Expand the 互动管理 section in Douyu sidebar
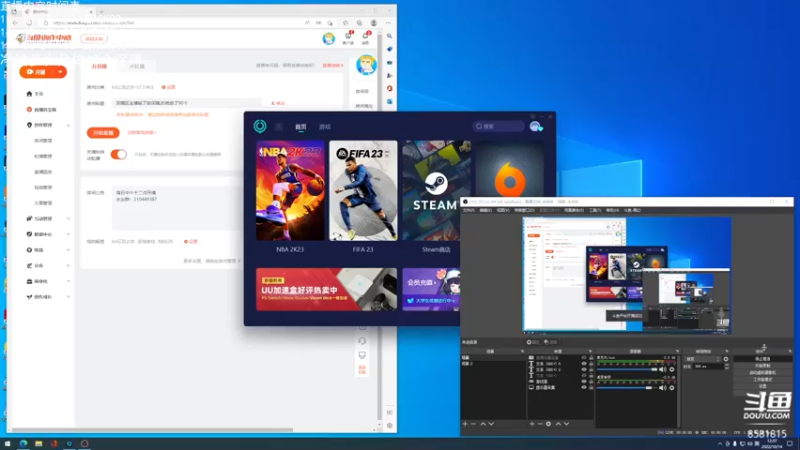800x450 pixels. [x=68, y=219]
